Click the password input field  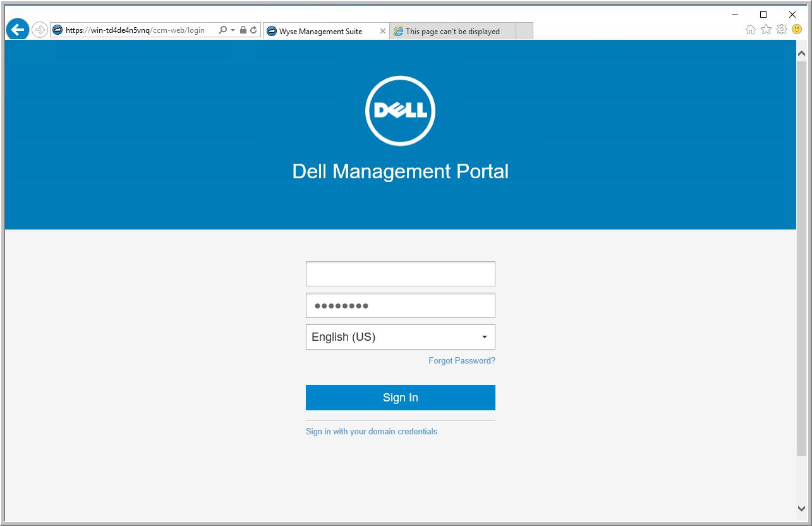[401, 305]
